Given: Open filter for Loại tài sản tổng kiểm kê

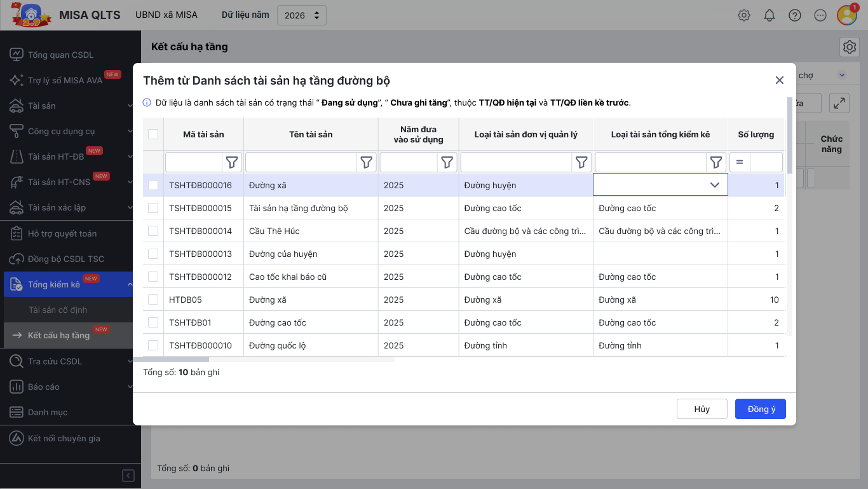Looking at the screenshot, I should tap(716, 162).
